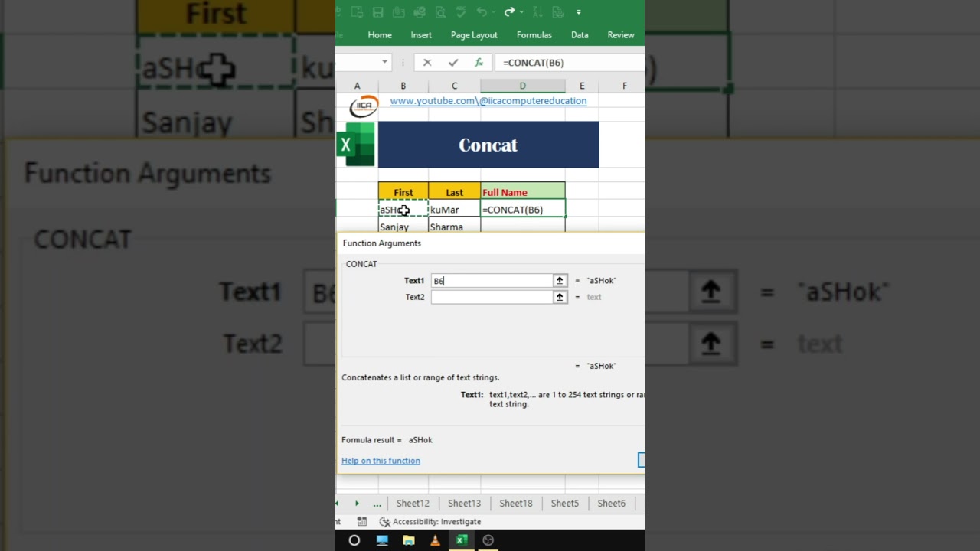Open the Help on this function link
Screen dimensions: 980x551
[381, 461]
